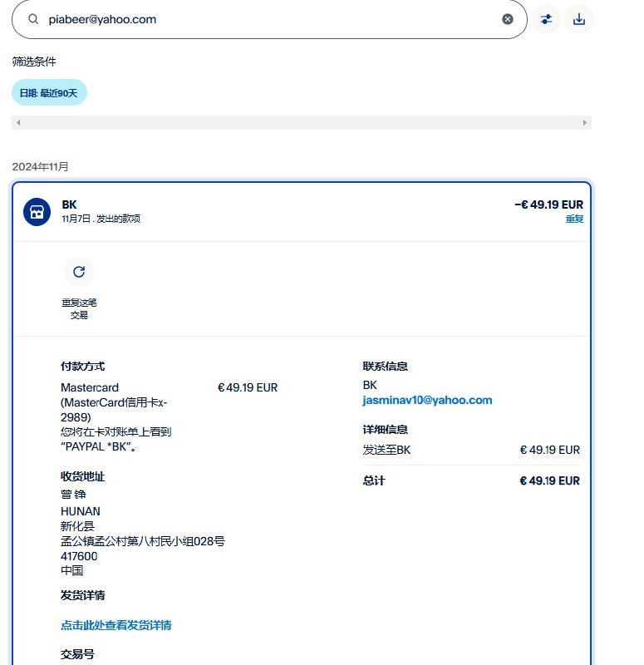Click the 孟公镇孟公村 address line
Screen dimensions: 644x665
[143, 541]
